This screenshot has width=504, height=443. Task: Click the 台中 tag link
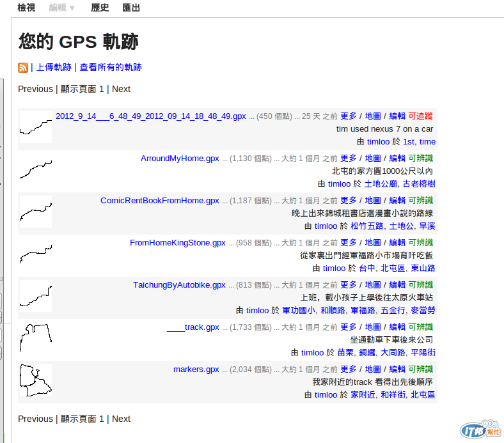point(367,268)
